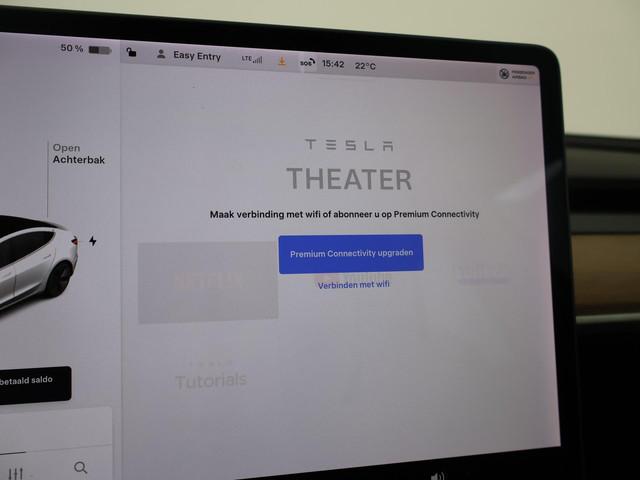Tap the charge port lightning bolt icon

pyautogui.click(x=93, y=241)
